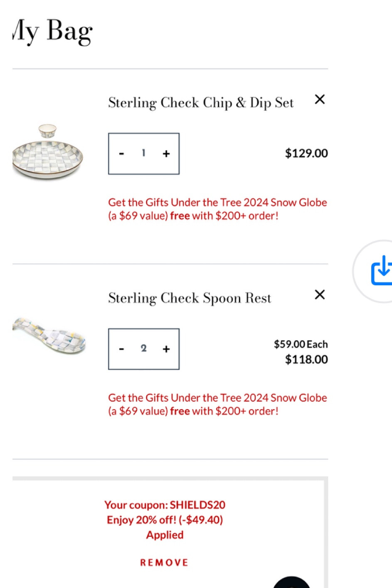Click the quantity field showing 1
392x588 pixels.
click(143, 153)
